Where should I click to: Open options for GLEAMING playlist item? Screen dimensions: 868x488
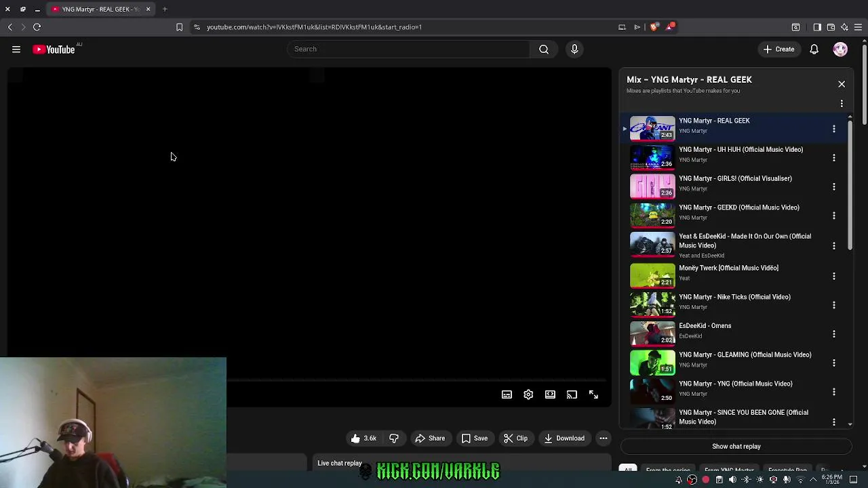coord(834,363)
